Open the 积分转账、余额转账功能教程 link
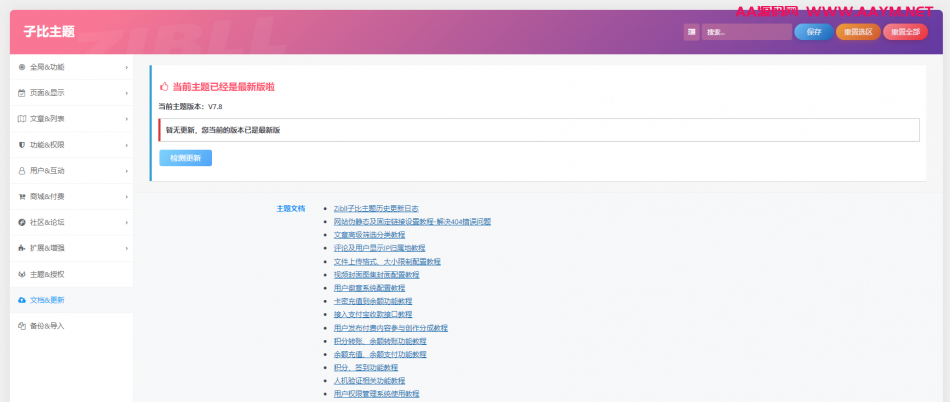The height and width of the screenshot is (402, 950). click(380, 341)
